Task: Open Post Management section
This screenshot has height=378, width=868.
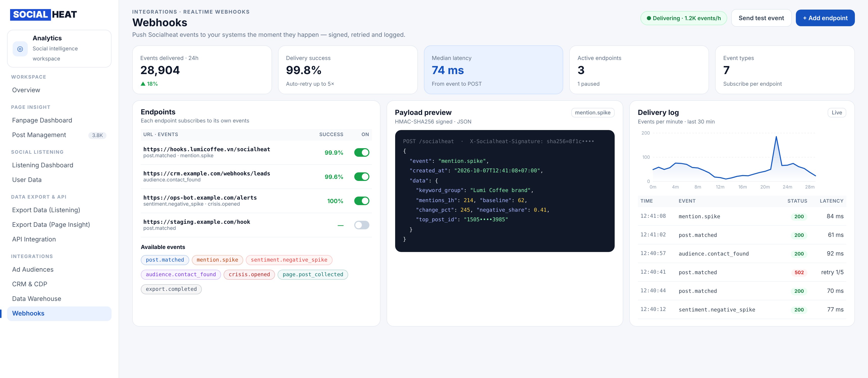Action: 59,135
